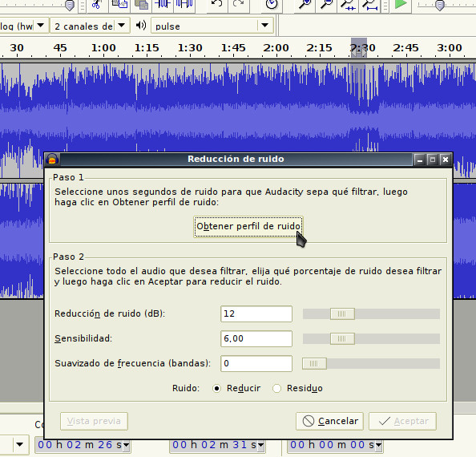Click the playback speed slider knob at top right
Image resolution: width=476 pixels, height=457 pixels.
click(x=440, y=5)
